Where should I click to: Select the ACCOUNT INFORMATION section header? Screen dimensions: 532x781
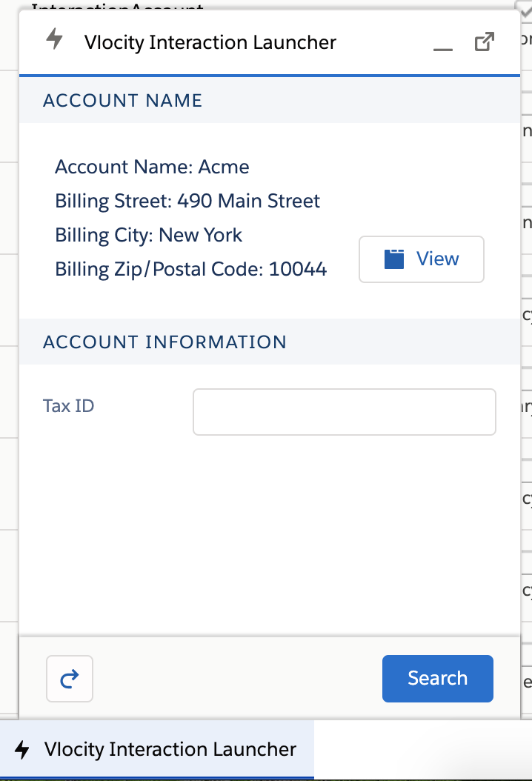click(x=270, y=342)
